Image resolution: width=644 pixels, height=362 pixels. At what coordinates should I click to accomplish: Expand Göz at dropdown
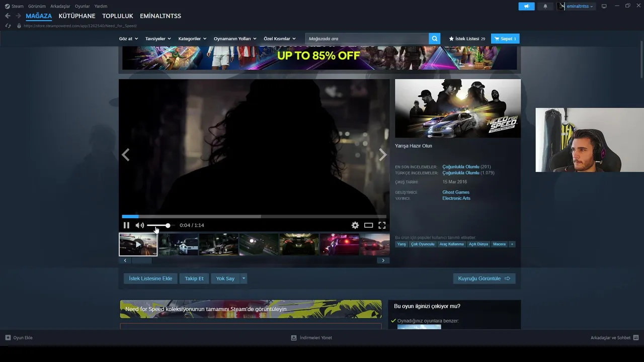128,39
